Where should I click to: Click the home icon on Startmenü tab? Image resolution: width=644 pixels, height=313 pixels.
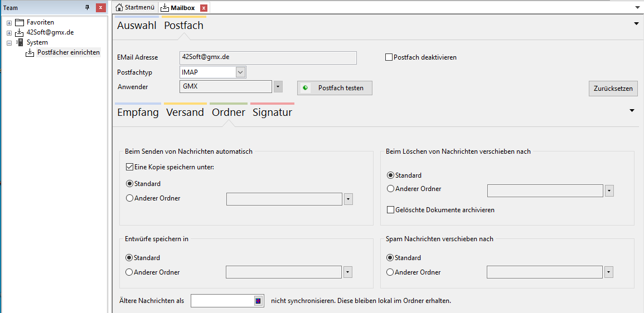pos(119,7)
